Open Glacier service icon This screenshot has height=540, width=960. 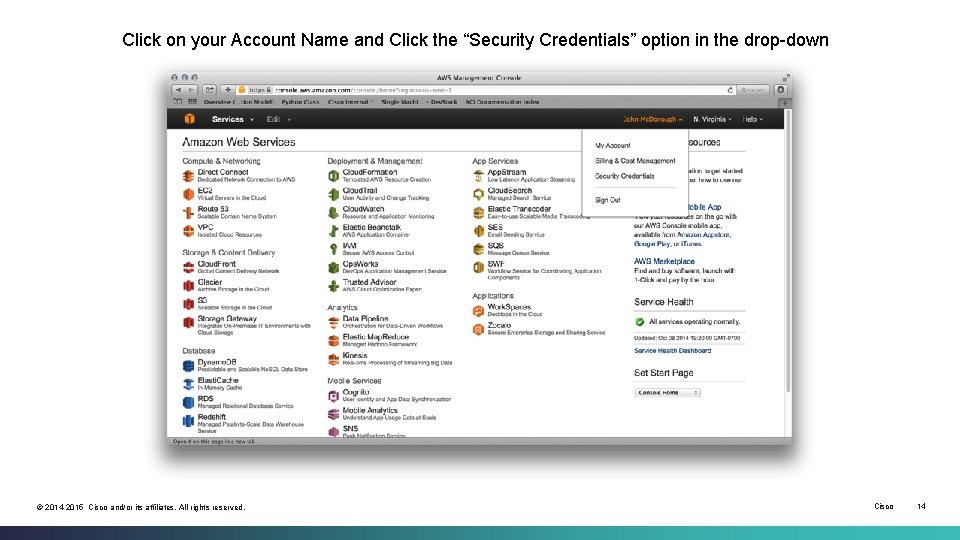pyautogui.click(x=189, y=285)
